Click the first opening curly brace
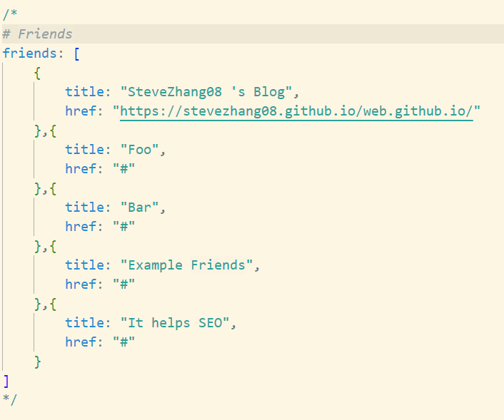The image size is (504, 420). [x=37, y=73]
